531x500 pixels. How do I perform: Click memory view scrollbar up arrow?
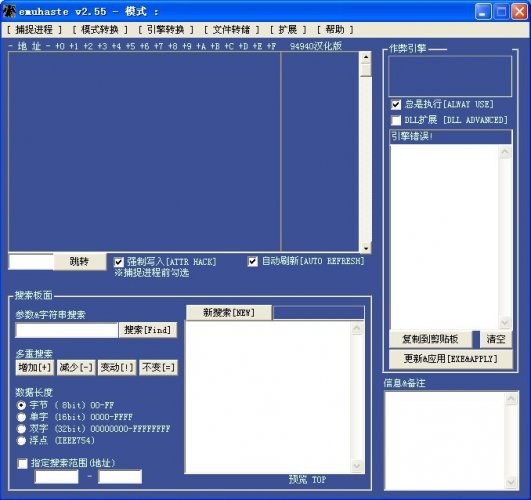click(x=366, y=57)
